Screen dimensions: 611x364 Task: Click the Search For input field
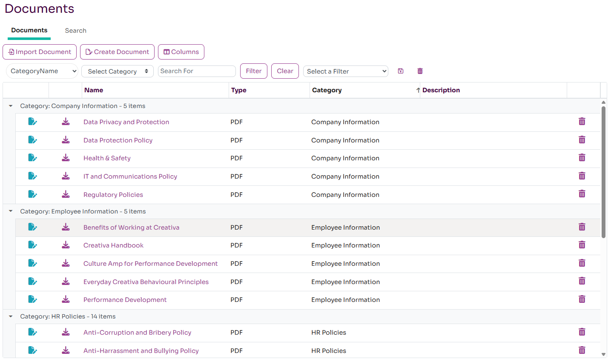pyautogui.click(x=197, y=71)
